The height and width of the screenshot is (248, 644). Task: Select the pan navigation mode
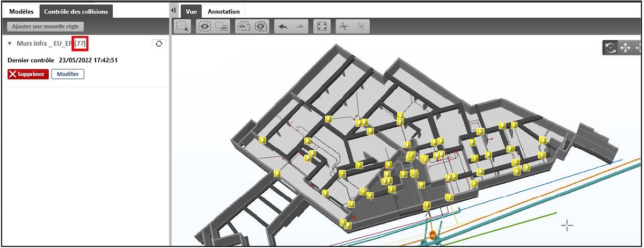pyautogui.click(x=625, y=48)
